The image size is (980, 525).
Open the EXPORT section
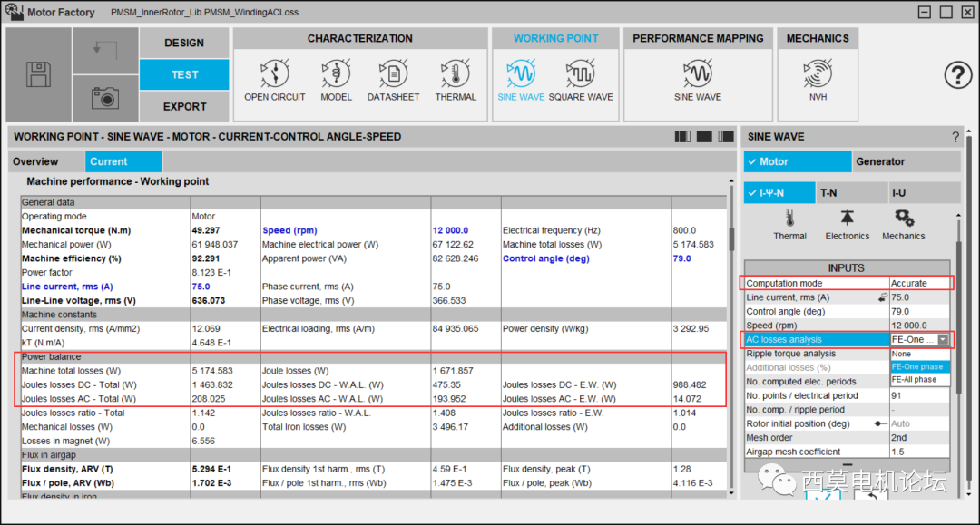coord(184,106)
